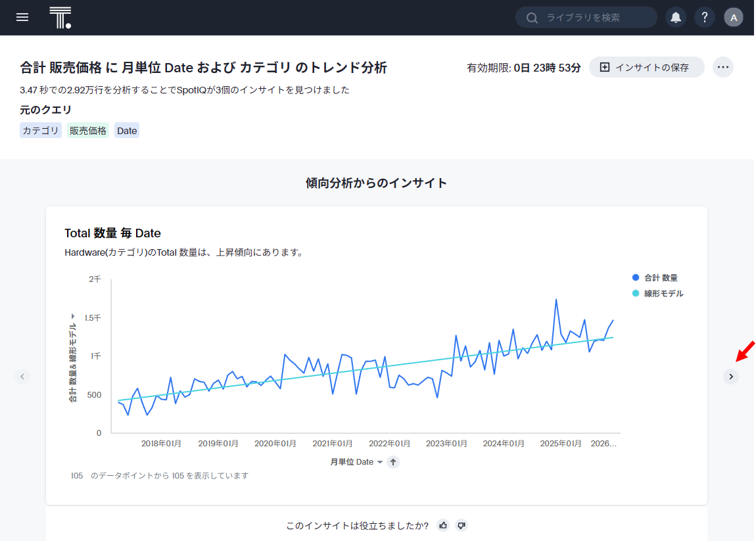Open the hamburger navigation menu

(x=22, y=18)
